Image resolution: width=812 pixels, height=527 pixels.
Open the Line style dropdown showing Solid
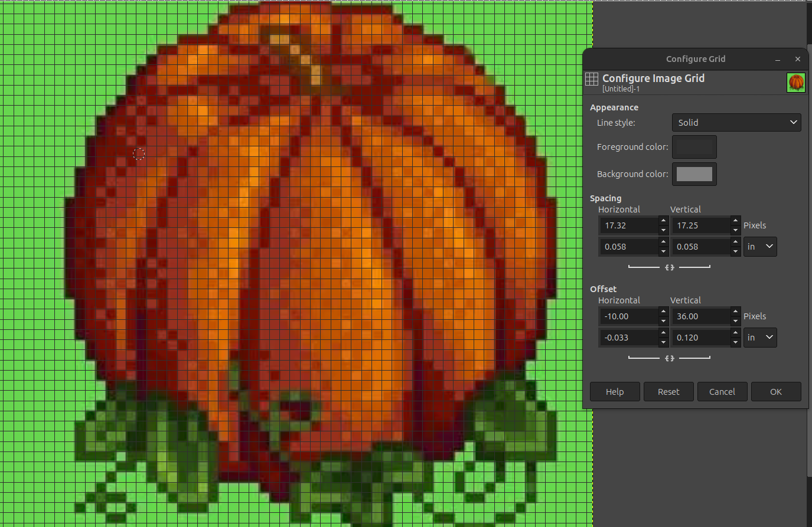click(736, 122)
